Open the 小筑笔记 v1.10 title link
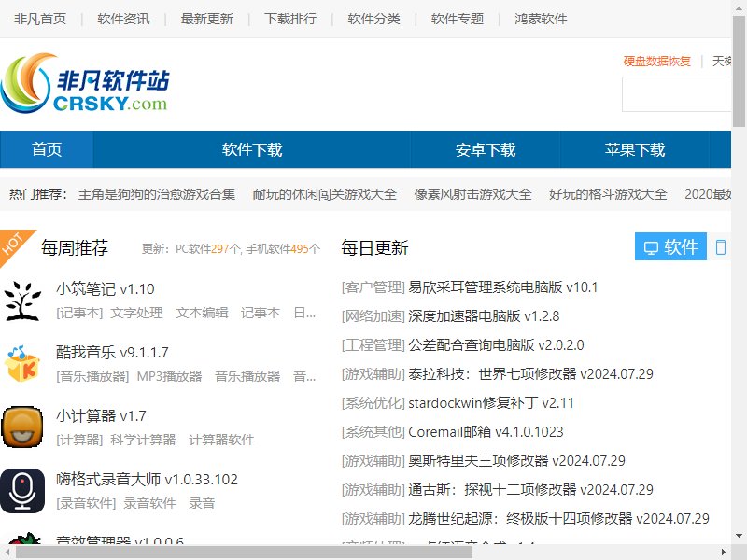Viewport: 747px width, 560px height. (x=106, y=288)
